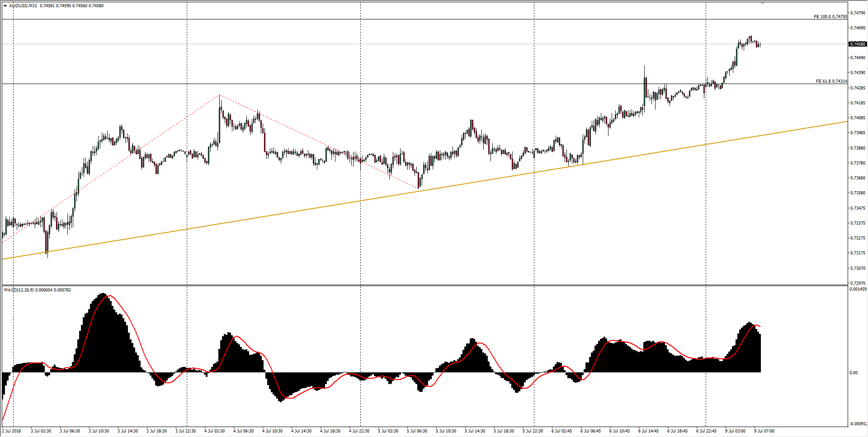The width and height of the screenshot is (868, 437).
Task: Click the 2 Jul 2018 date label
Action: [11, 431]
